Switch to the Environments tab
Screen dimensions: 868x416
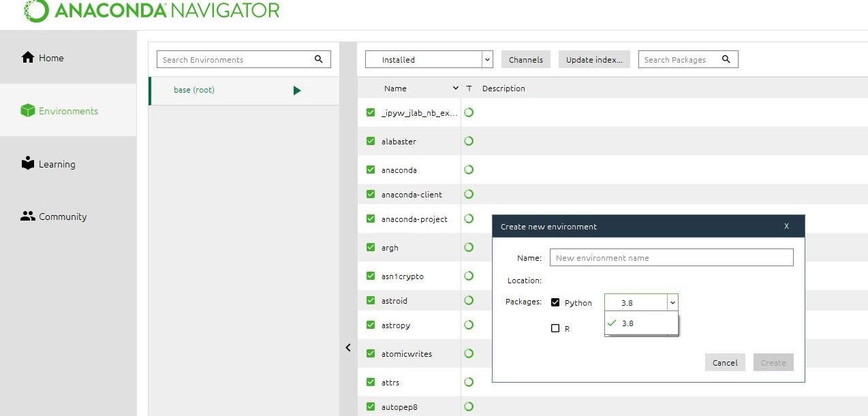pyautogui.click(x=68, y=111)
